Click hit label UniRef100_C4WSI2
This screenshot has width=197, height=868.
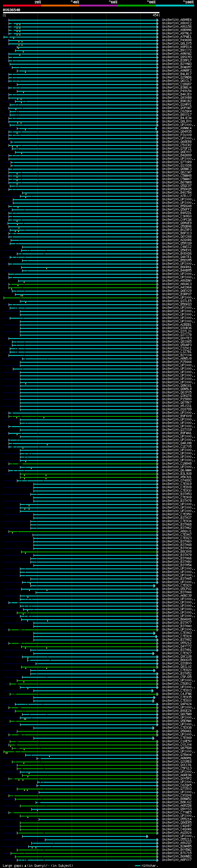177,247
